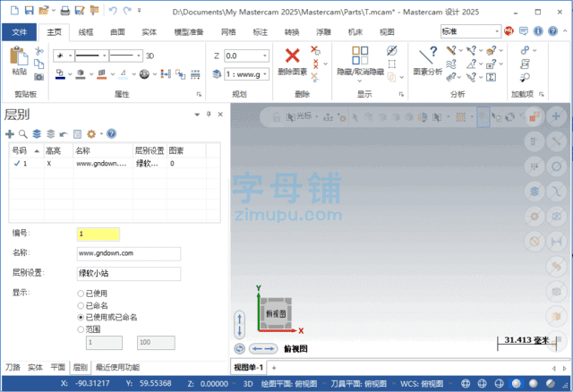Image resolution: width=573 pixels, height=392 pixels.
Task: Toggle 3D mode in attributes group
Action: click(150, 55)
